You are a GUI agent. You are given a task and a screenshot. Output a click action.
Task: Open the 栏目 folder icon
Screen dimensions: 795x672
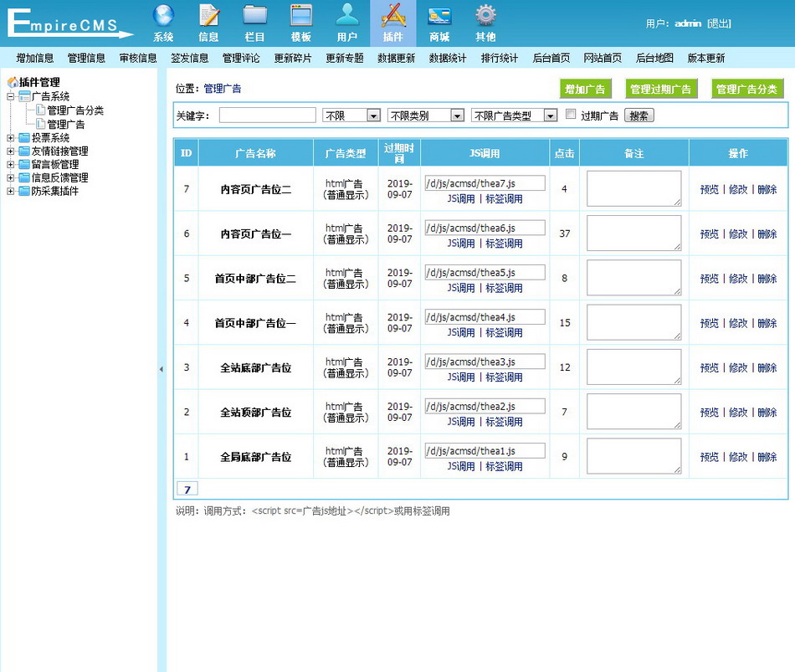click(255, 16)
